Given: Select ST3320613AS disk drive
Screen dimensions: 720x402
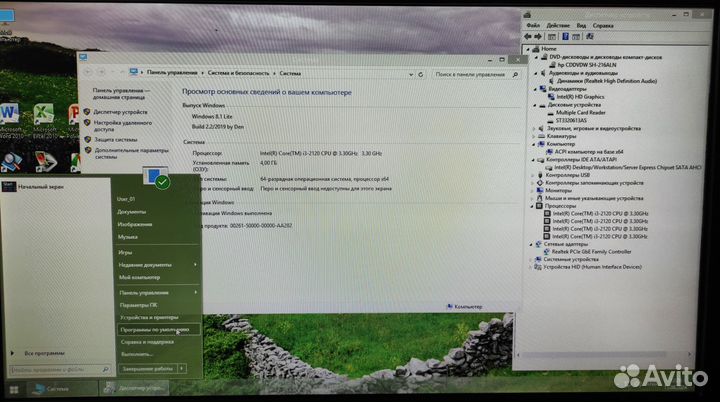Looking at the screenshot, I should 571,120.
